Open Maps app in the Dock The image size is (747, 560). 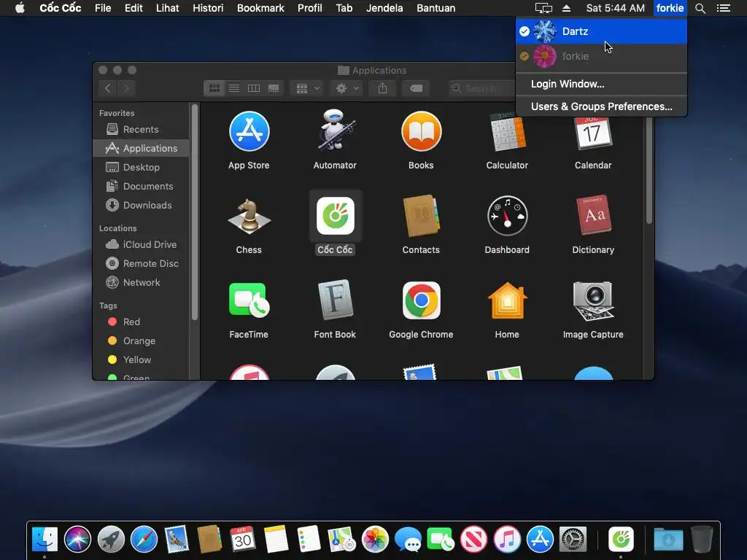click(x=342, y=540)
